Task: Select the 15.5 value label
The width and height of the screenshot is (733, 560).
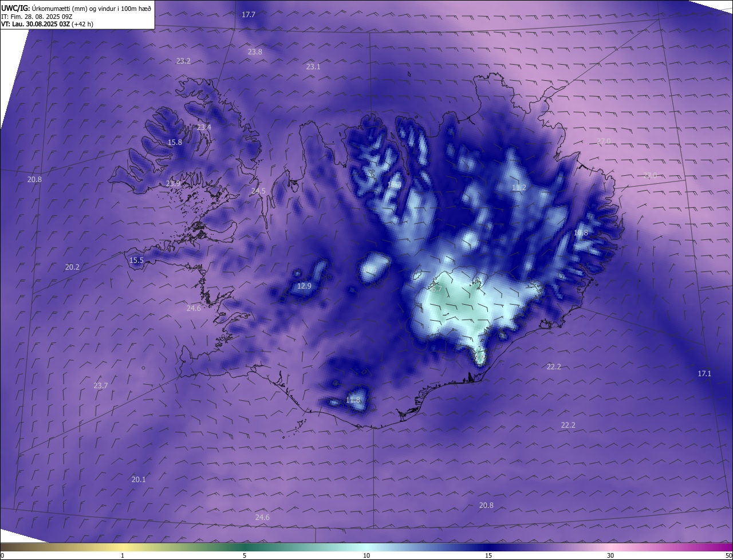Action: [136, 261]
